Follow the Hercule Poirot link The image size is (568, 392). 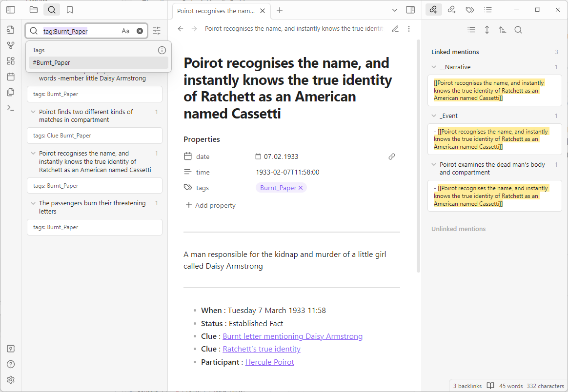pos(269,362)
